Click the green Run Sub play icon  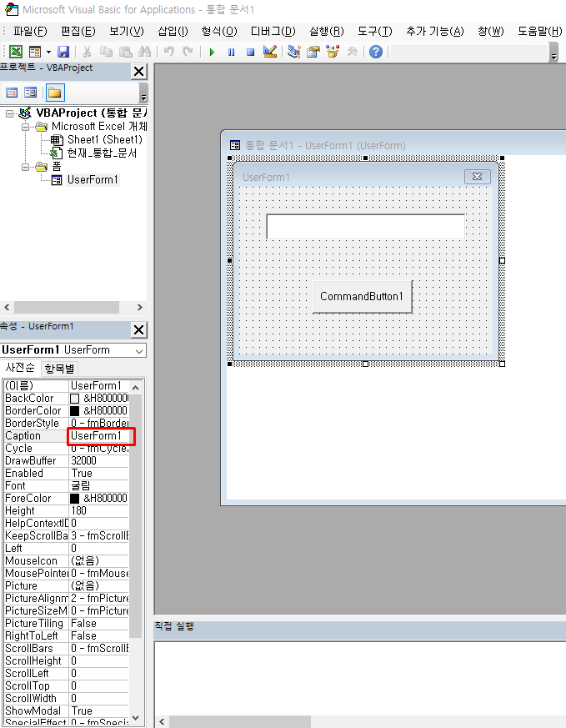click(x=212, y=52)
